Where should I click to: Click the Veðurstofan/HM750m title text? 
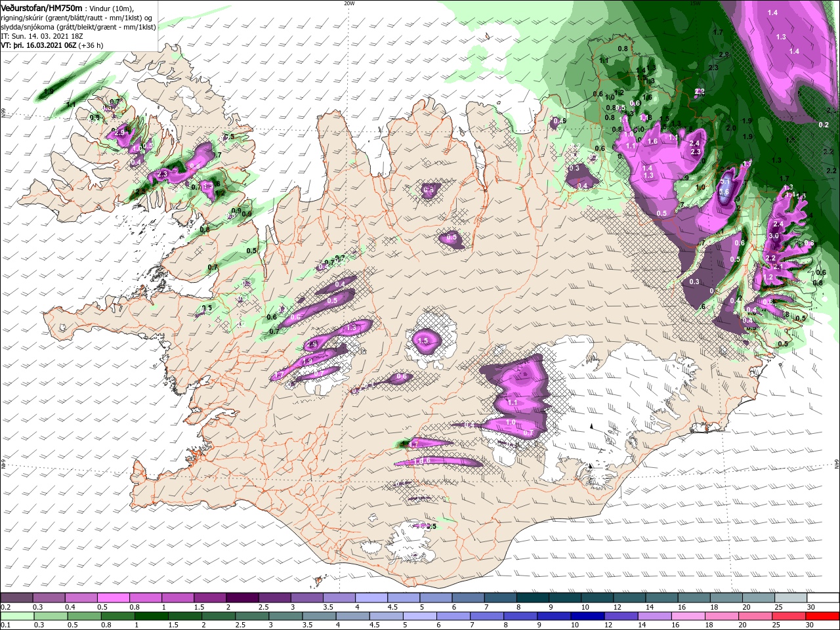coord(41,7)
